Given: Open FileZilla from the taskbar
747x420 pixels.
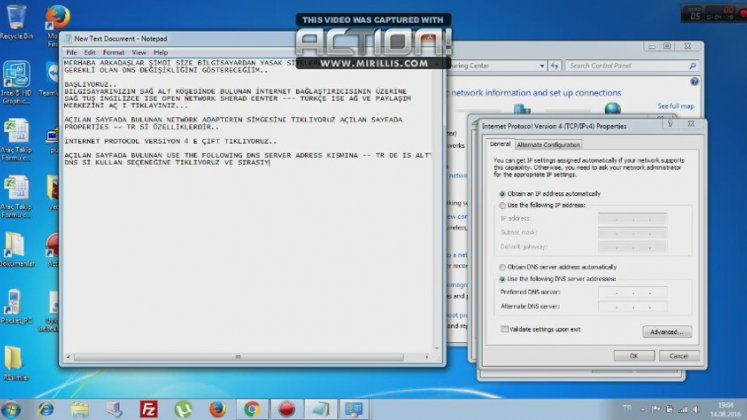Looking at the screenshot, I should click(149, 410).
